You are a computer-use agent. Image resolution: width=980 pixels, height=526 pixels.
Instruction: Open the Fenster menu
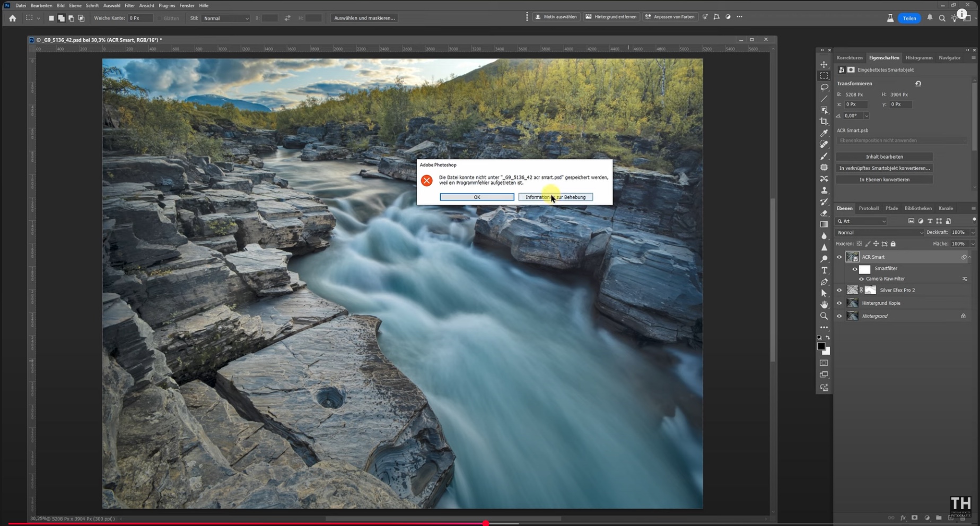187,5
